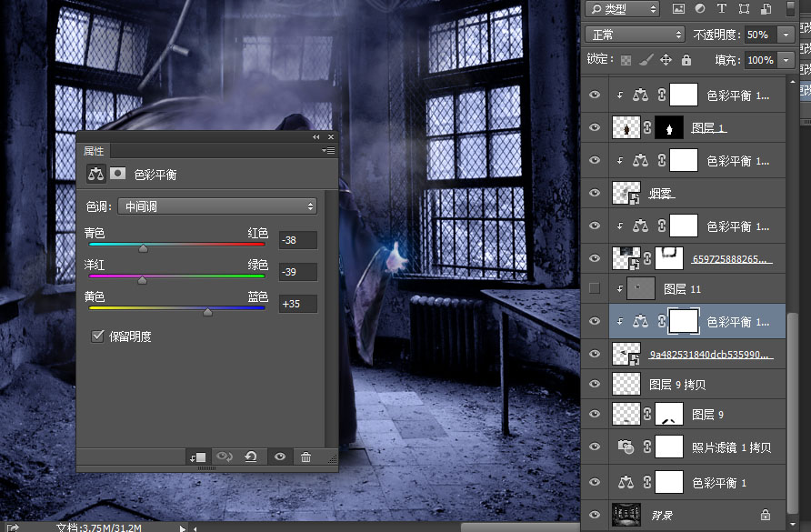811x532 pixels.
Task: Click Layers panel scrollbar down arrow
Action: (793, 525)
